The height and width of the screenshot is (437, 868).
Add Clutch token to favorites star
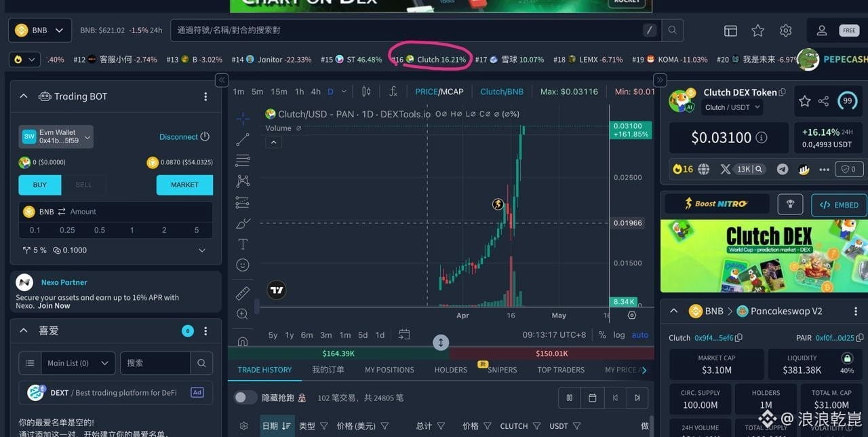pyautogui.click(x=805, y=101)
